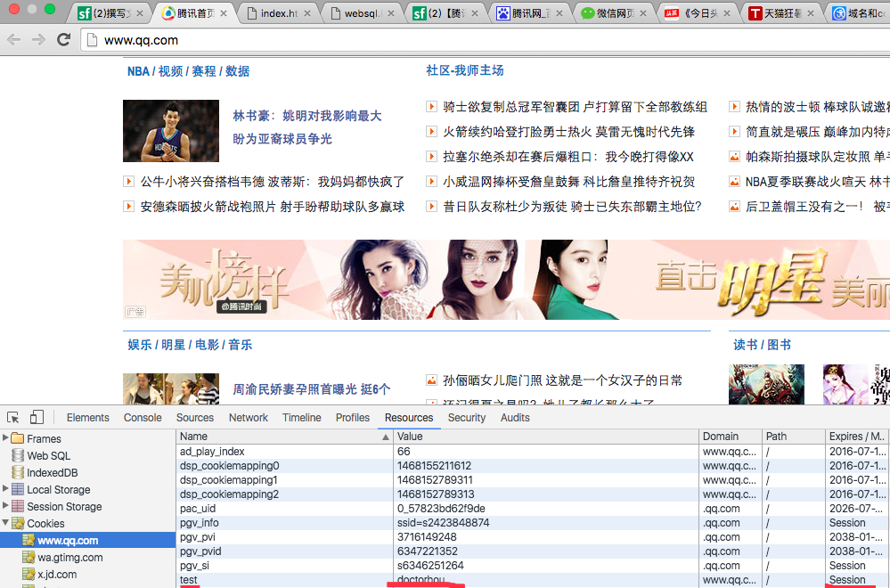Click the browser forward arrow

38,40
